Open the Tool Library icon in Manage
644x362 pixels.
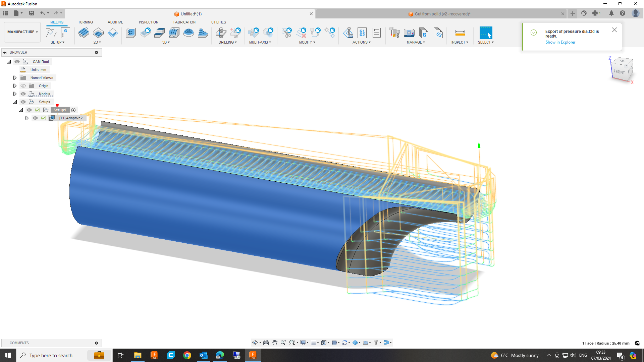pyautogui.click(x=395, y=33)
